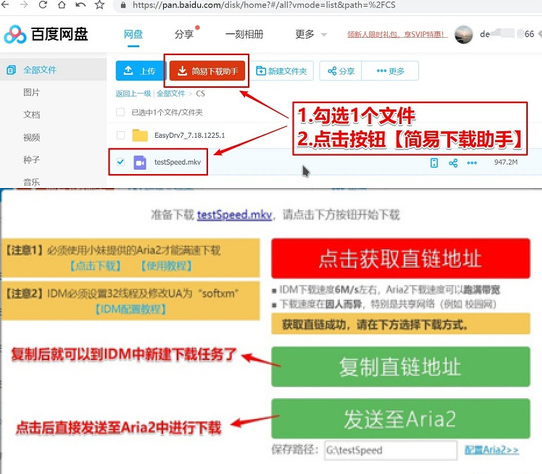Viewport: 542px width, 474px height.
Task: Select 视频 in the sidebar
Action: [x=31, y=137]
